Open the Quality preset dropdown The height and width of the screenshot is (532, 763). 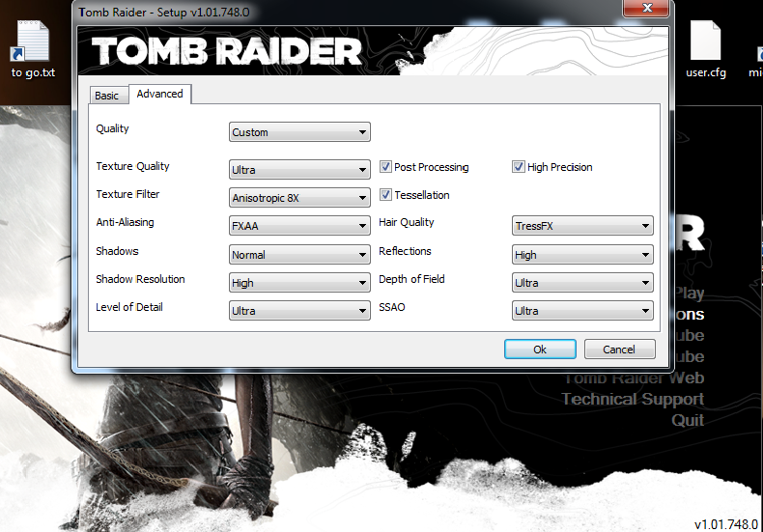point(299,131)
